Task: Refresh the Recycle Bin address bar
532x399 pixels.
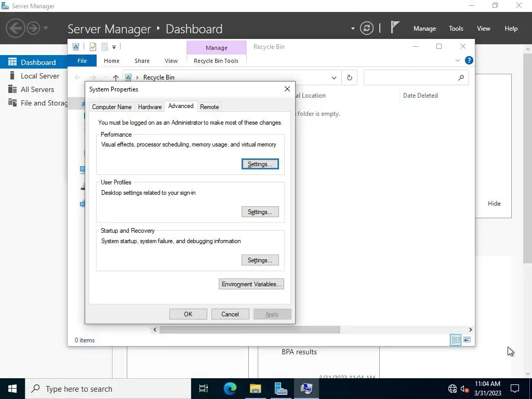Action: [x=350, y=78]
